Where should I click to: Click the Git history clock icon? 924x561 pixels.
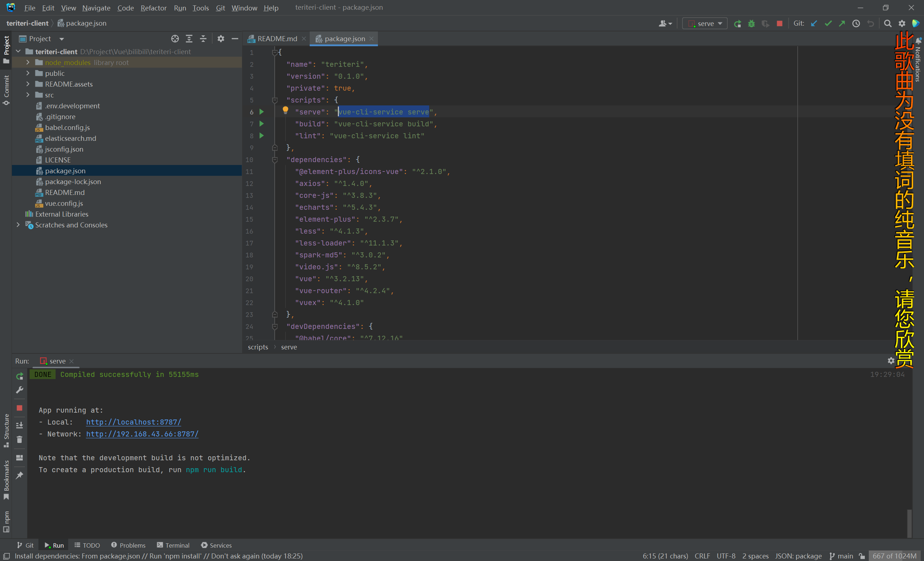click(x=855, y=24)
